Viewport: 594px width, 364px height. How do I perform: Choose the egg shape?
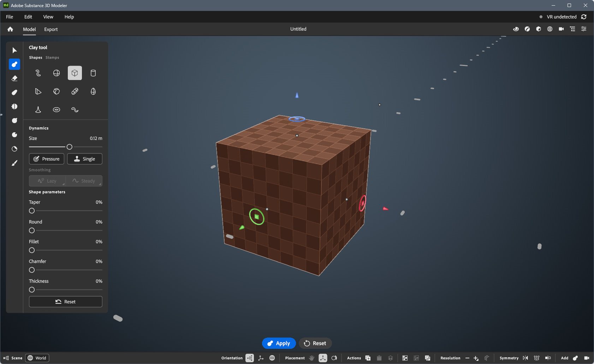click(x=93, y=91)
